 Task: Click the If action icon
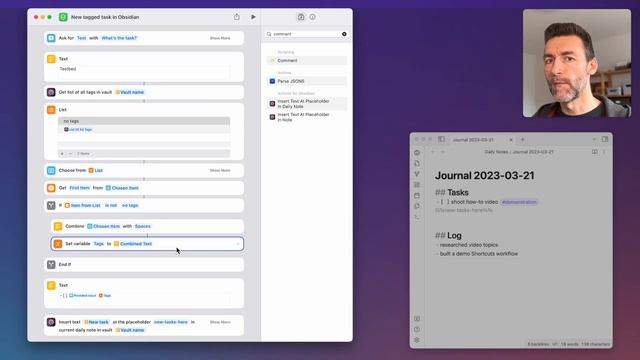click(51, 205)
